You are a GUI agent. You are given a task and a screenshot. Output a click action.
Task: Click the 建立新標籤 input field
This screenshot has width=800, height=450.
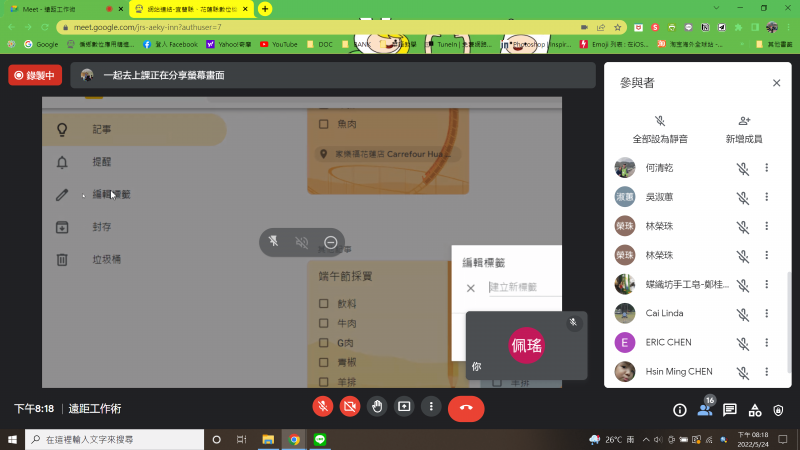point(524,287)
